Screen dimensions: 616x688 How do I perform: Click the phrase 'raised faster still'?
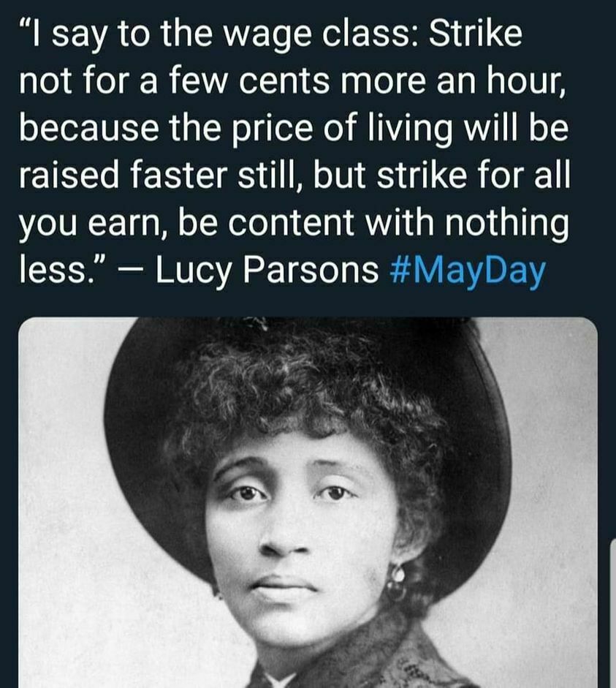point(159,175)
